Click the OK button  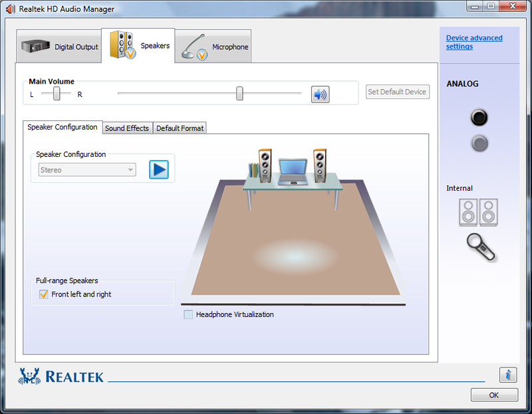494,395
